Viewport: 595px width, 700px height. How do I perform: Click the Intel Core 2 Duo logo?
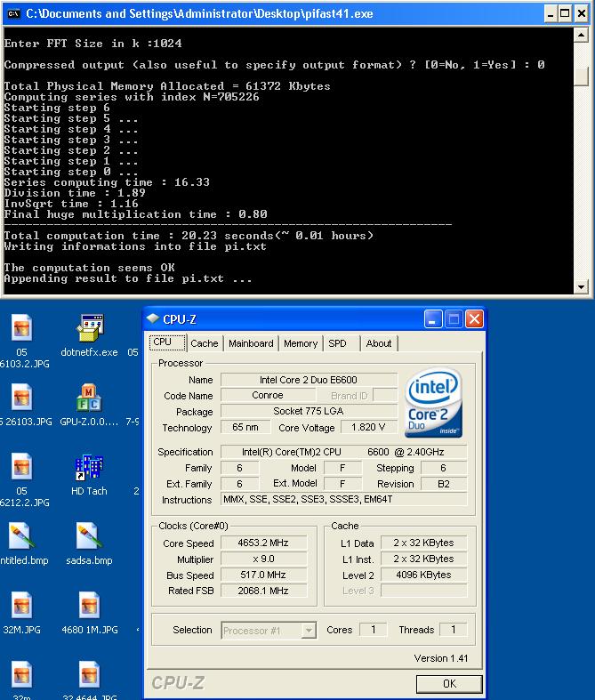[x=433, y=403]
